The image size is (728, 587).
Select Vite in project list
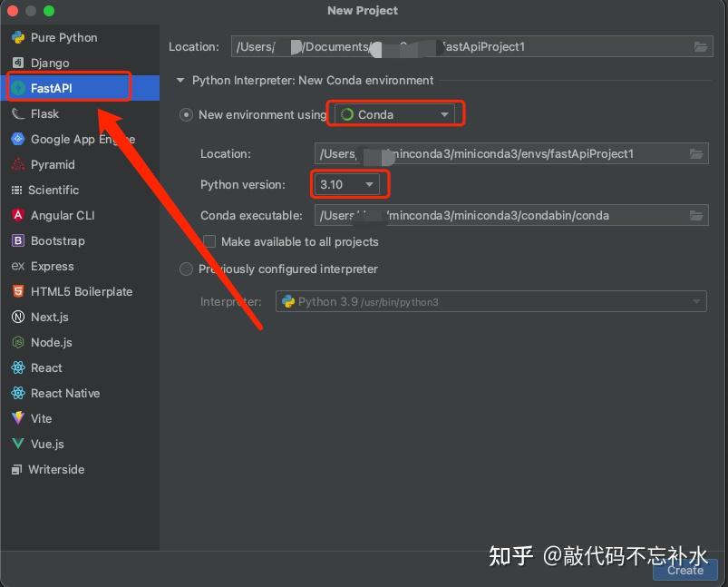[x=80, y=418]
